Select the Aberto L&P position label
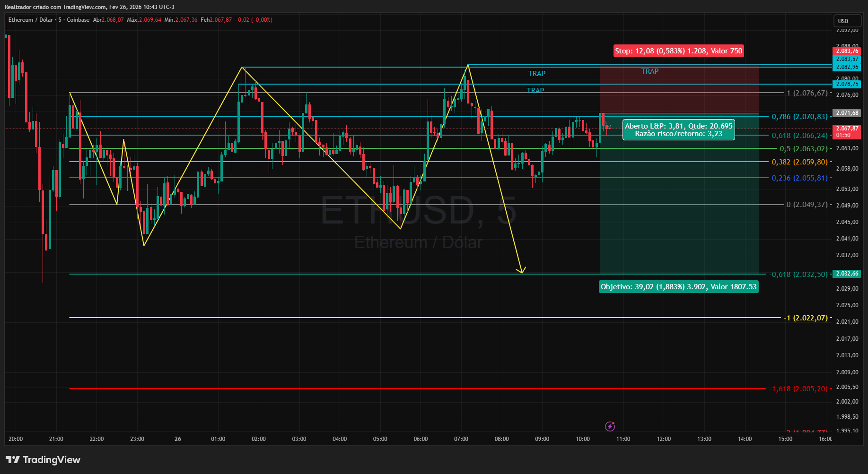 pyautogui.click(x=679, y=129)
